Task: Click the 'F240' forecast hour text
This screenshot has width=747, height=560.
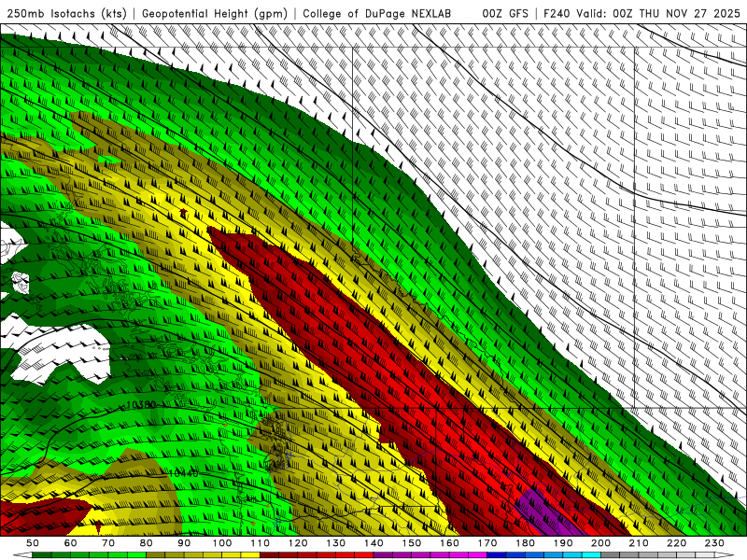Action: point(557,14)
